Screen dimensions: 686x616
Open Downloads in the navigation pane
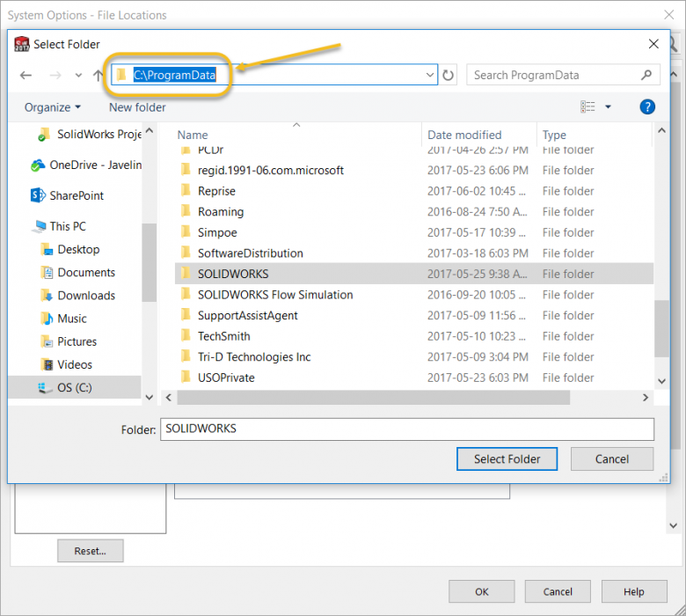click(78, 296)
